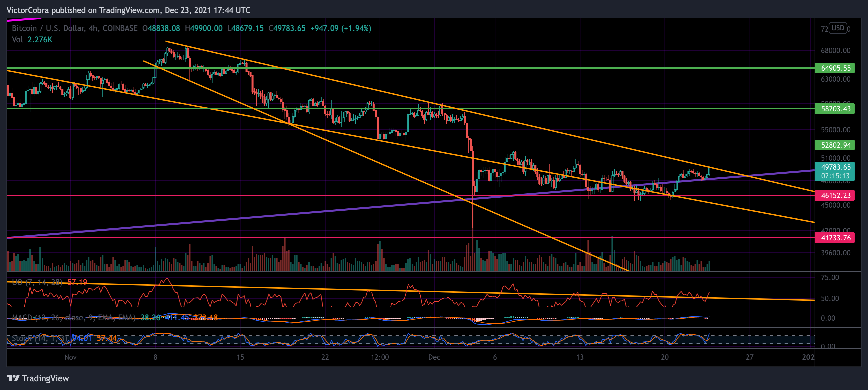Image resolution: width=868 pixels, height=390 pixels.
Task: Click the 75.00 UO axis label
Action: point(830,278)
